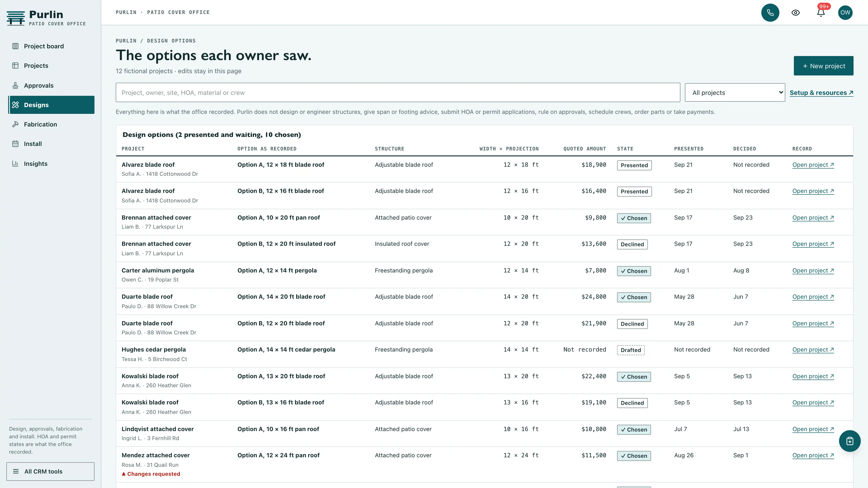Expand the All projects dropdown
The image size is (868, 488).
(x=735, y=92)
